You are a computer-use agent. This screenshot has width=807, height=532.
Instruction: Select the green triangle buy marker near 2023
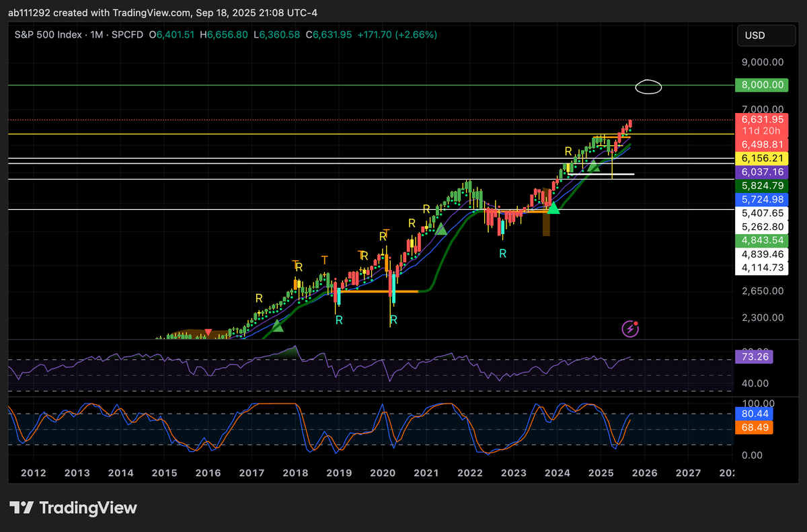[552, 209]
